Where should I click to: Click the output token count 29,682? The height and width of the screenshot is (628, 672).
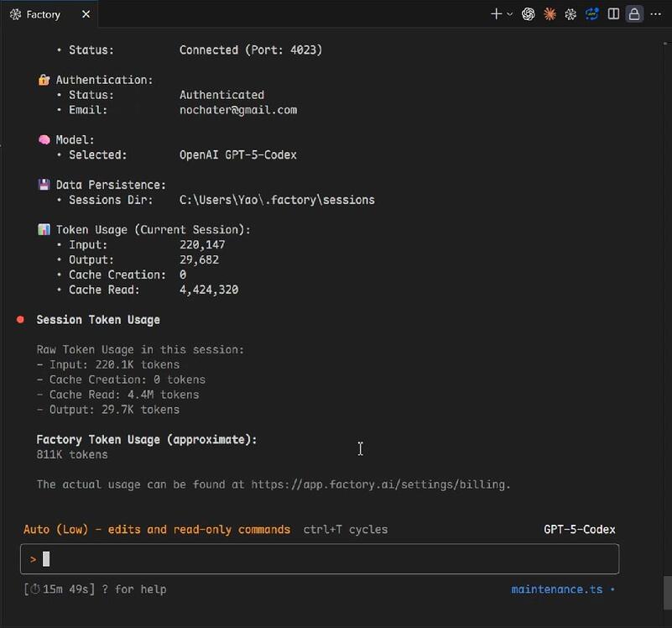pyautogui.click(x=200, y=260)
